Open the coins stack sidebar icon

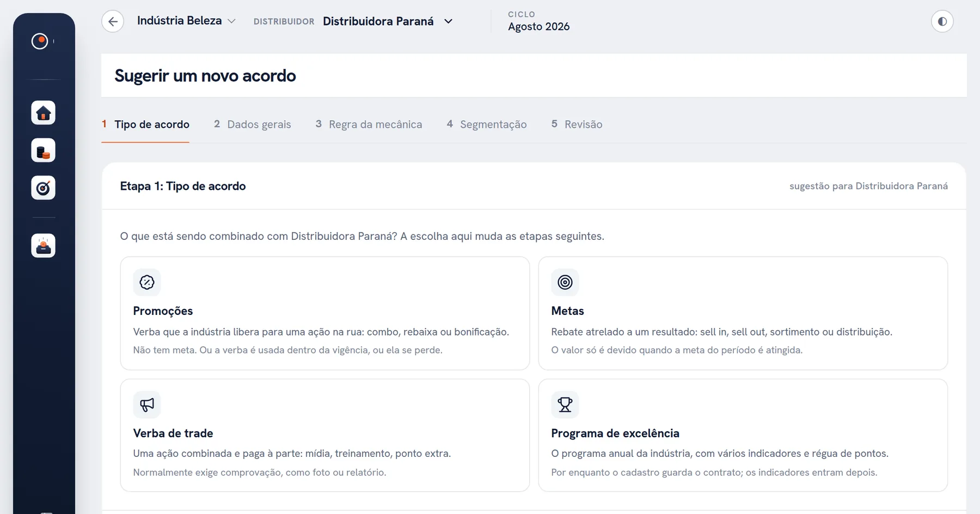43,150
